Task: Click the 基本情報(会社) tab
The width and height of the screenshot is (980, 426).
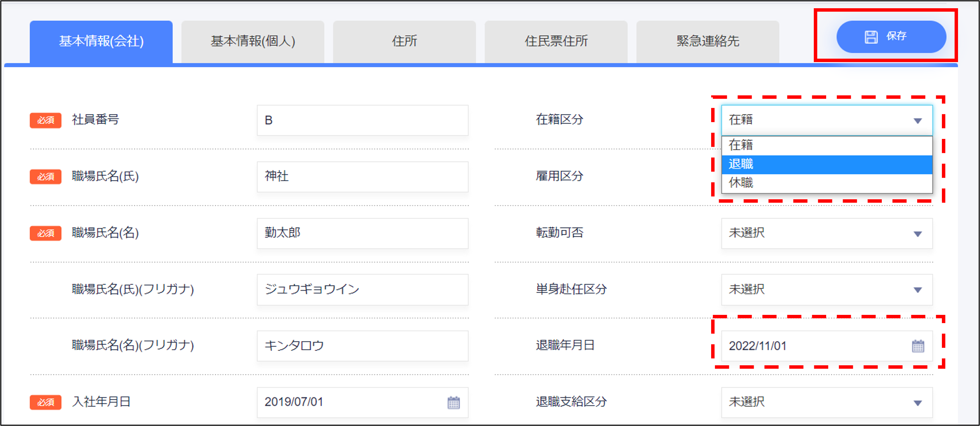Action: coord(101,42)
